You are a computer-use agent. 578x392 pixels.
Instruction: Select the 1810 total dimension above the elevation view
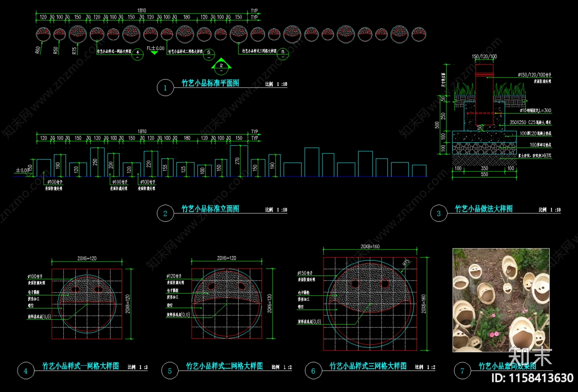142,131
